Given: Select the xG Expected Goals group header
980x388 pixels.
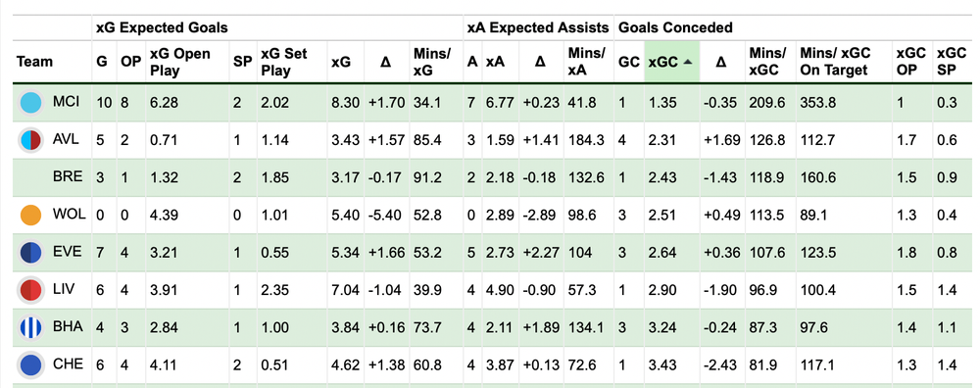Looking at the screenshot, I should [x=162, y=27].
